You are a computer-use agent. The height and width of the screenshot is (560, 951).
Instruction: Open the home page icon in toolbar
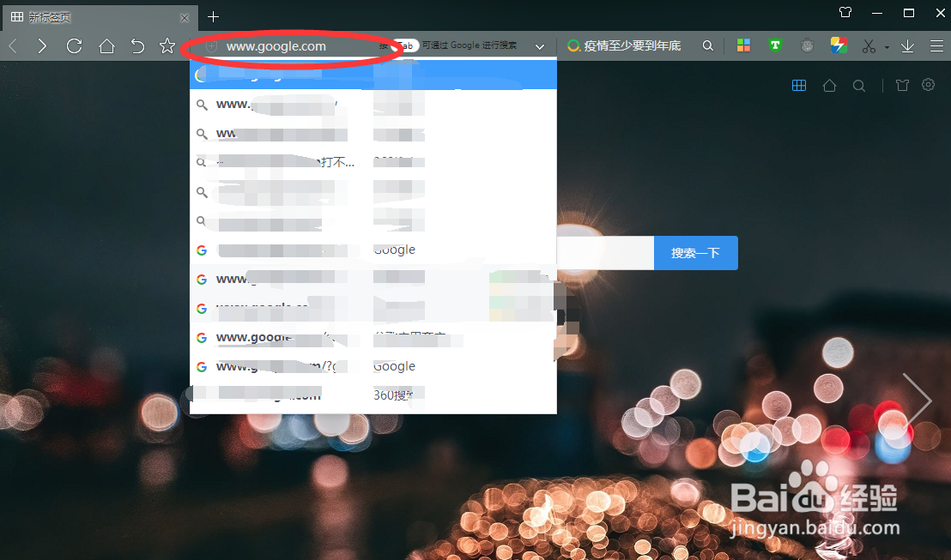106,46
